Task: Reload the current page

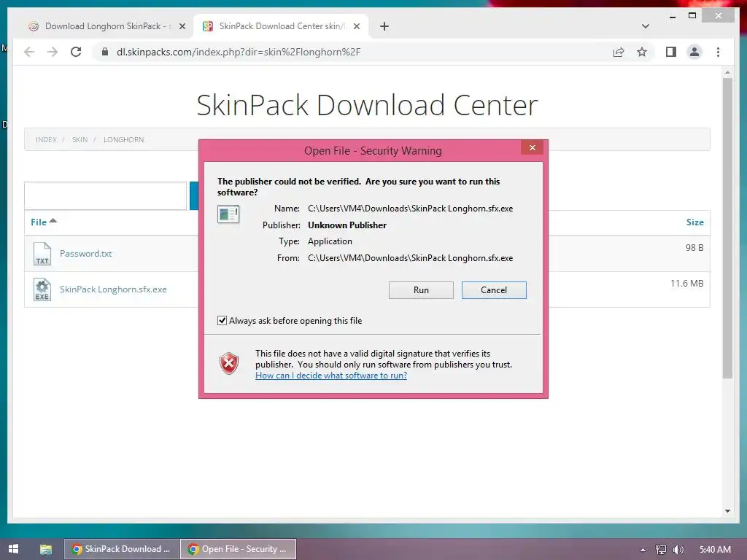Action: tap(76, 52)
